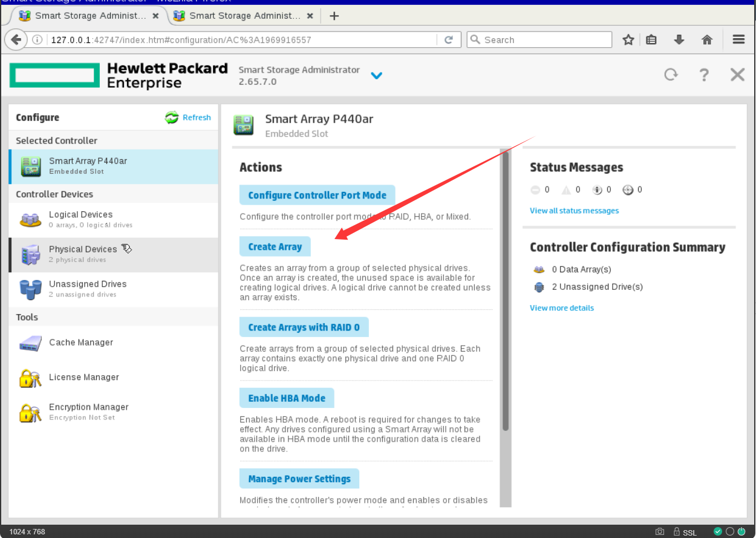Click the green power icon in status bar
This screenshot has width=756, height=538.
click(x=741, y=532)
